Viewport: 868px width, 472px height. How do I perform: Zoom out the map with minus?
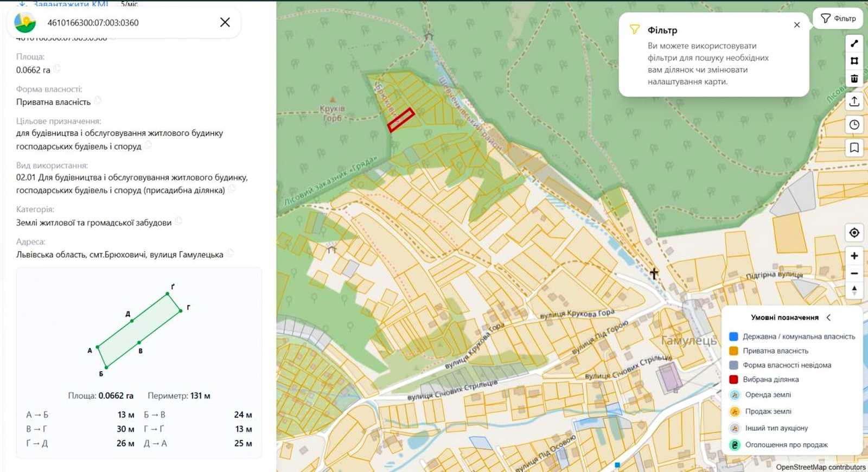[854, 273]
